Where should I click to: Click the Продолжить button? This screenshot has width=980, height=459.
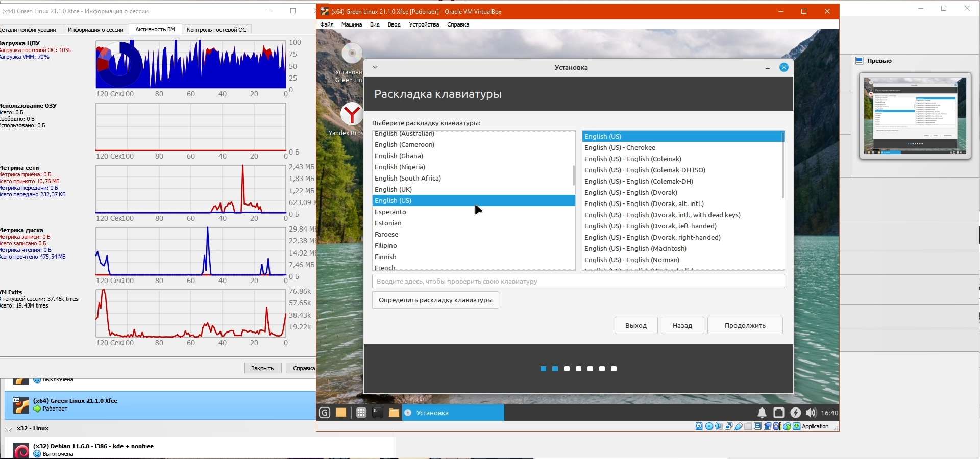[745, 325]
